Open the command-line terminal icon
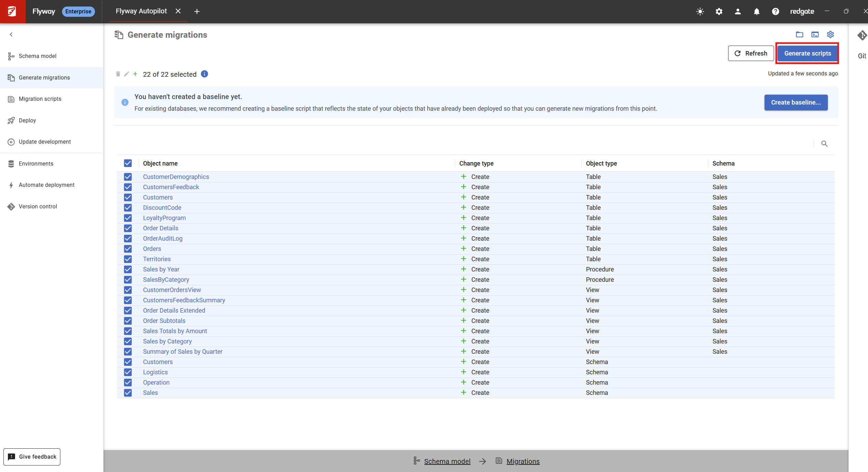 [x=815, y=35]
